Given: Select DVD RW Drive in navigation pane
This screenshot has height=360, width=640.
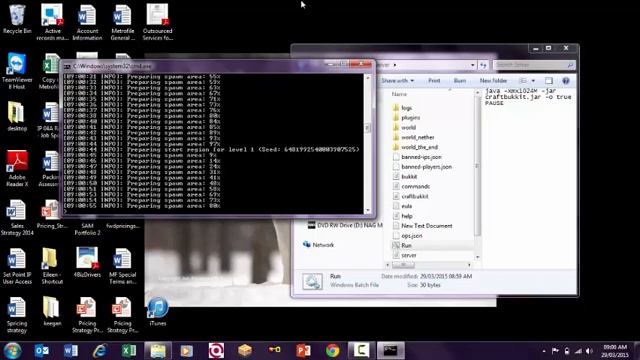Looking at the screenshot, I should 345,225.
